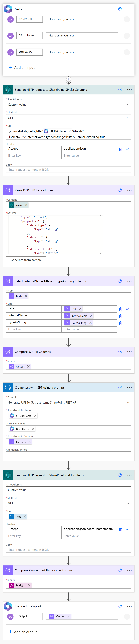Open help for Parse JSON: SP List Columns
This screenshot has width=139, height=644.
pos(120,190)
